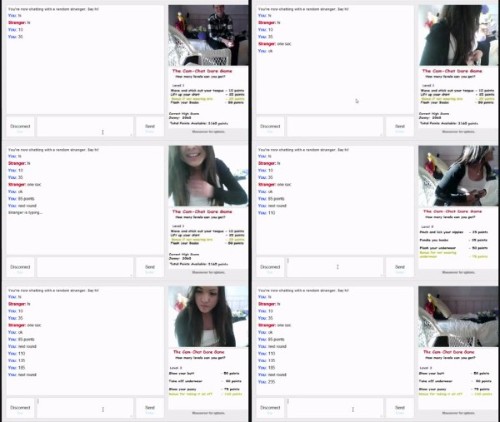Click Disconnect in the middle-left chat panel

point(20,267)
